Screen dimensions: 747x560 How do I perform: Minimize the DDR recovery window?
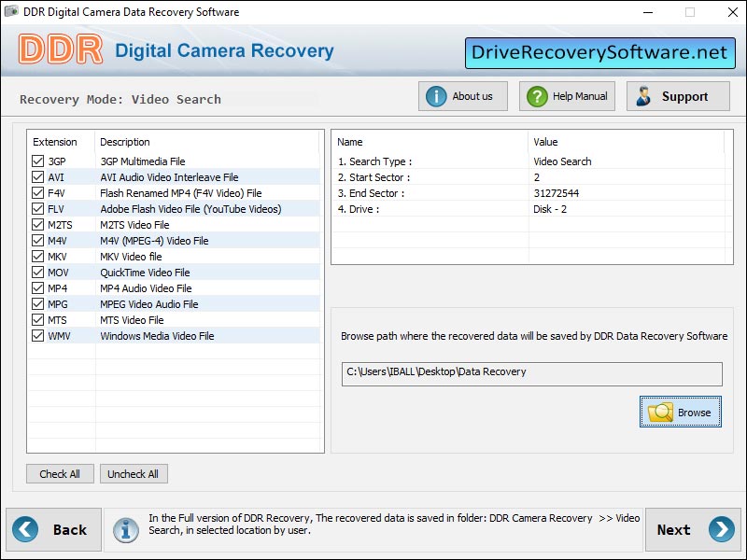tap(648, 12)
